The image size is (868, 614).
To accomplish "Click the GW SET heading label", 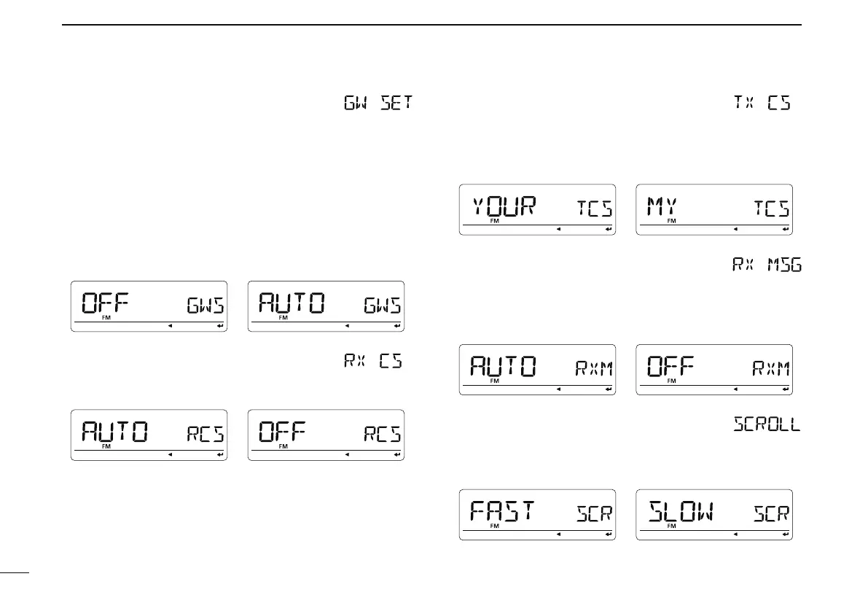I will 377,104.
